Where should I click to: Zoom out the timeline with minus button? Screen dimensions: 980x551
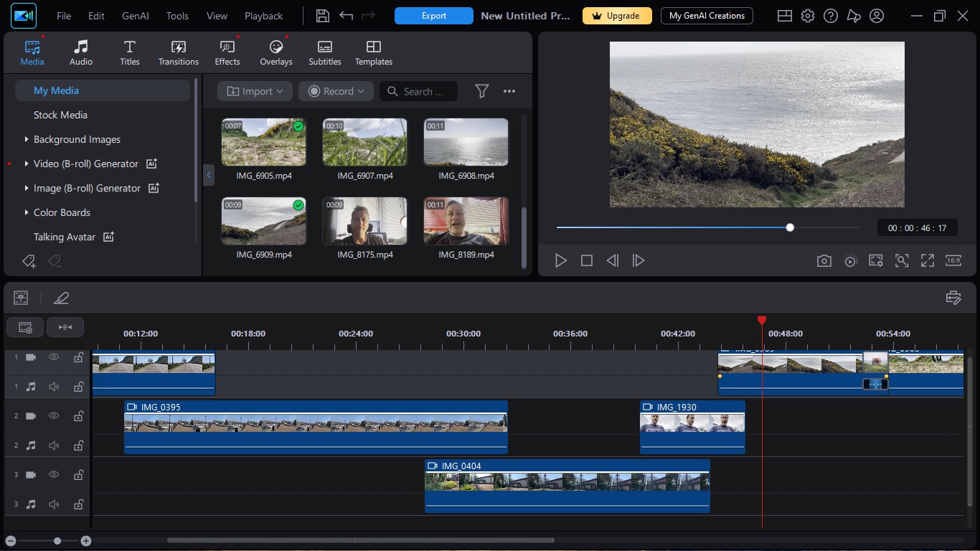point(10,541)
